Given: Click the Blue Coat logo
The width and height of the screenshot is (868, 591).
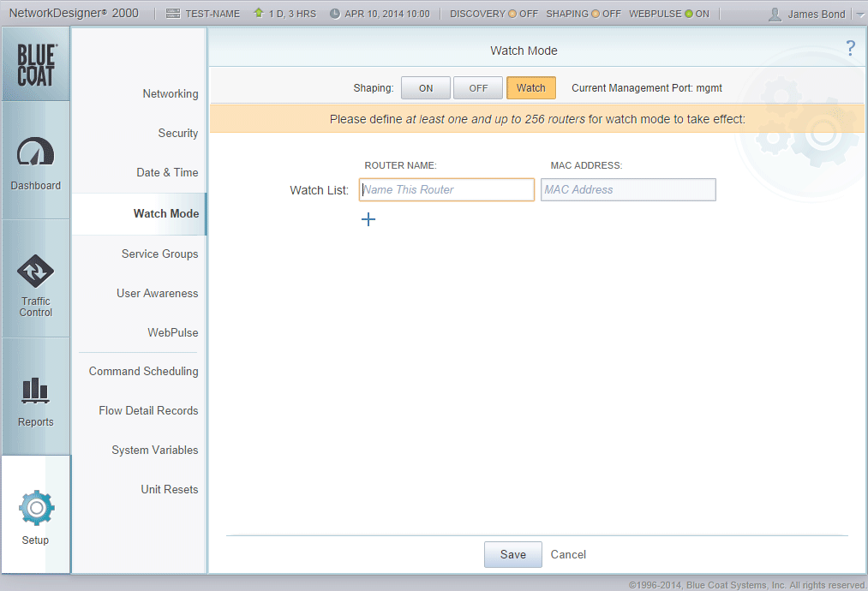Looking at the screenshot, I should click(x=36, y=65).
